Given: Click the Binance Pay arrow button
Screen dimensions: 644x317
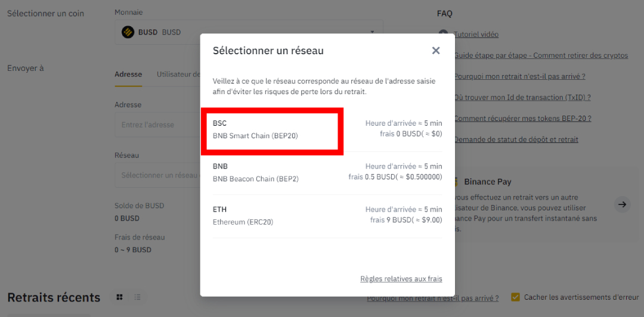Looking at the screenshot, I should 622,204.
